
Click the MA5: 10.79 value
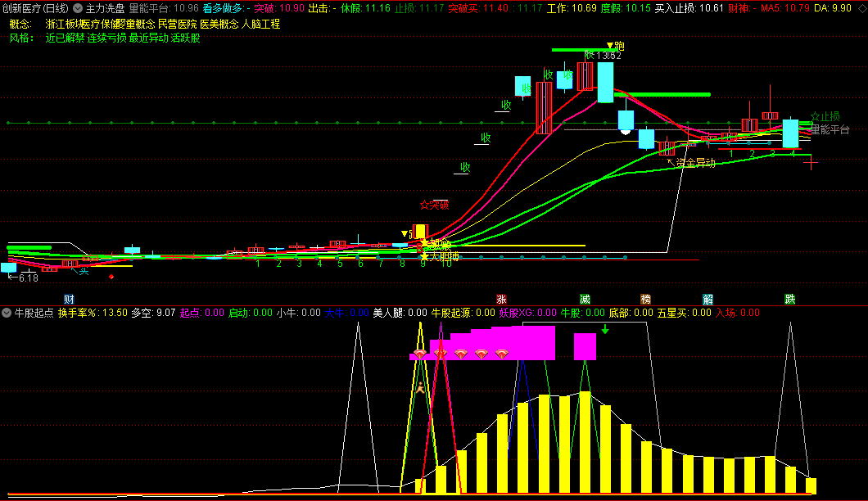pos(785,8)
